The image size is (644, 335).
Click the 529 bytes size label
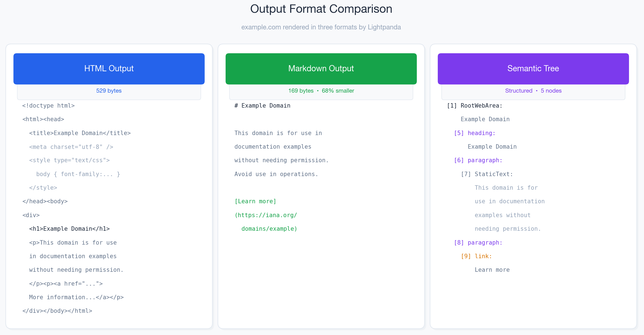(109, 91)
